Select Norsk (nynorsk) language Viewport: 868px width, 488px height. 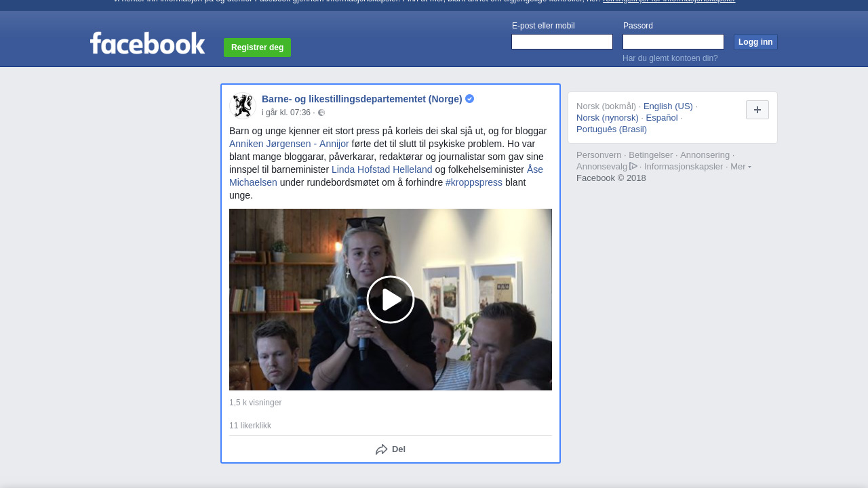click(x=608, y=118)
